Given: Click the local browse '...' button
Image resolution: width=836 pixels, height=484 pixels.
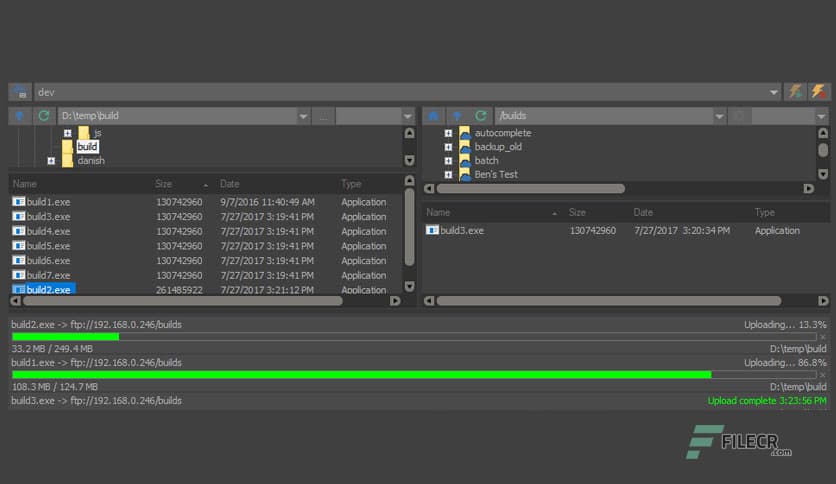Looking at the screenshot, I should (323, 116).
